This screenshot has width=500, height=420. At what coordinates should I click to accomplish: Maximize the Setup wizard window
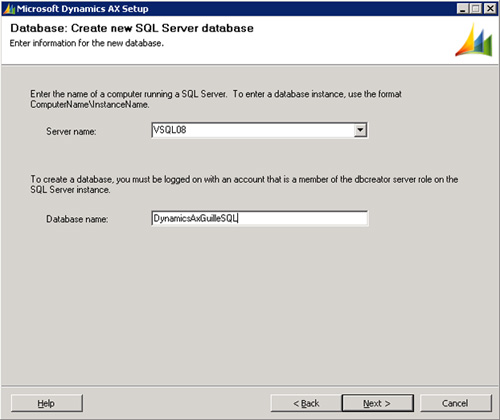476,9
